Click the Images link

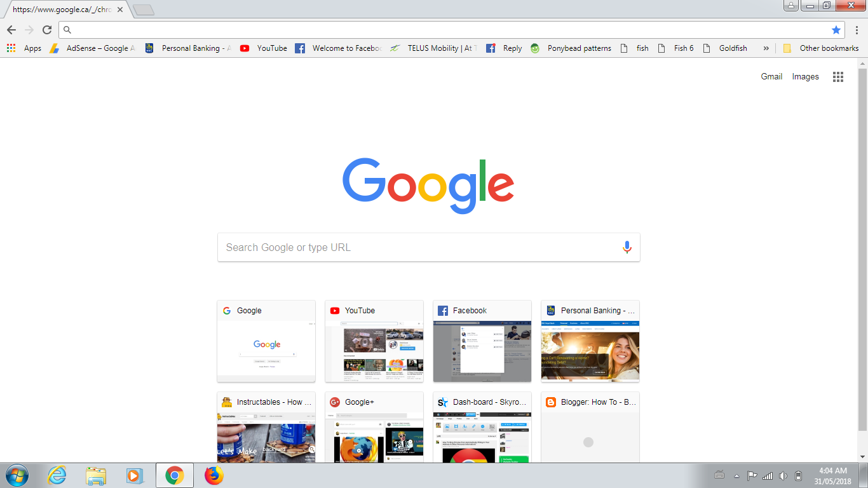(805, 77)
